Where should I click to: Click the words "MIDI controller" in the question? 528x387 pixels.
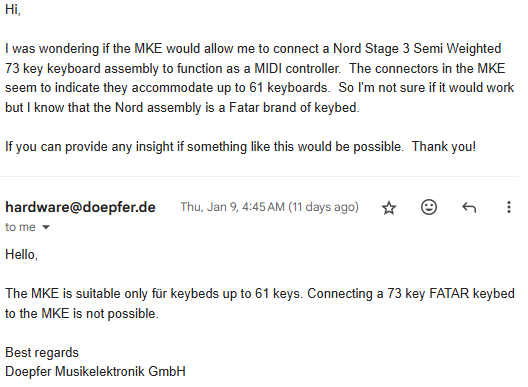pyautogui.click(x=297, y=68)
